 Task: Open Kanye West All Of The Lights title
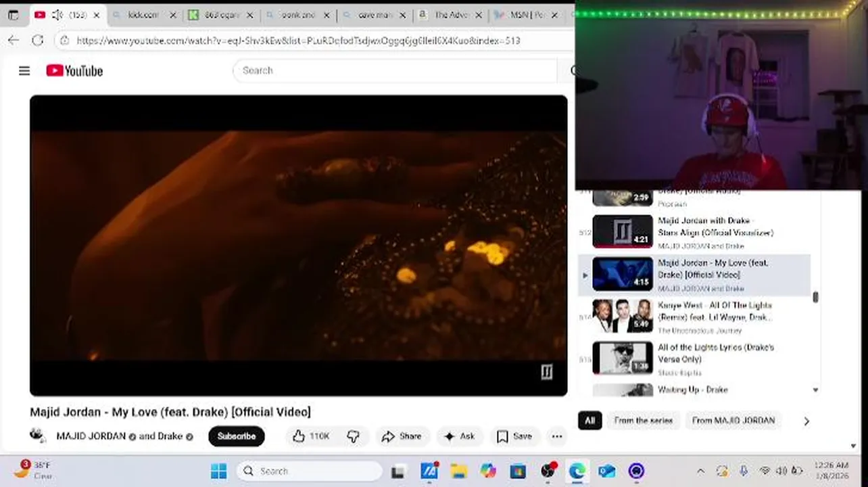[715, 311]
